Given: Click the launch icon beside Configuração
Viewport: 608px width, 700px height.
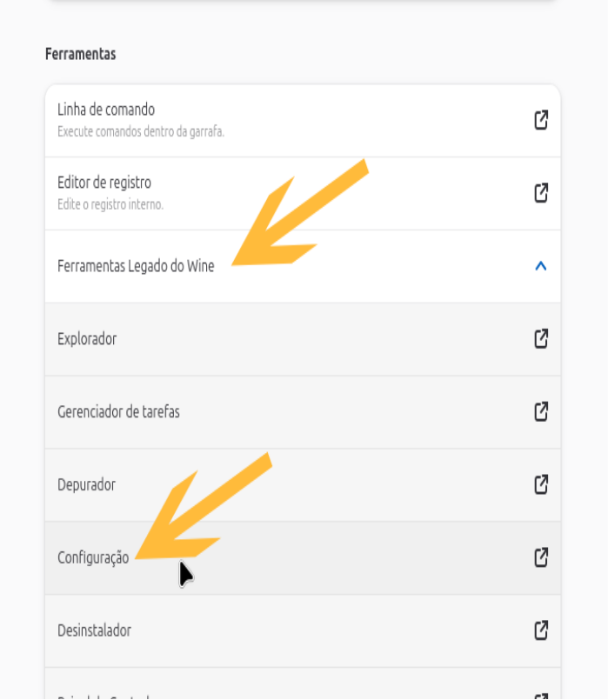Looking at the screenshot, I should pyautogui.click(x=541, y=557).
